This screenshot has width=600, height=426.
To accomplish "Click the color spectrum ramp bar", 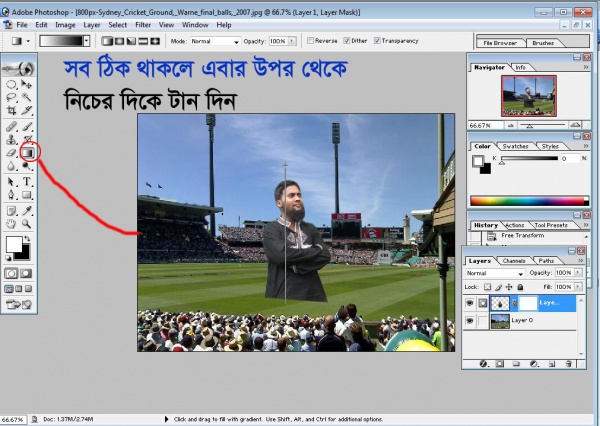I will pyautogui.click(x=529, y=201).
